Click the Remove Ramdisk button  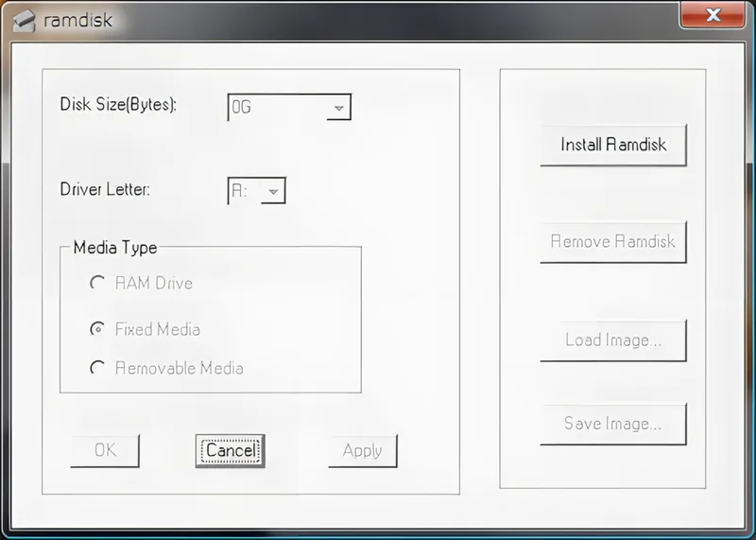[x=612, y=241]
